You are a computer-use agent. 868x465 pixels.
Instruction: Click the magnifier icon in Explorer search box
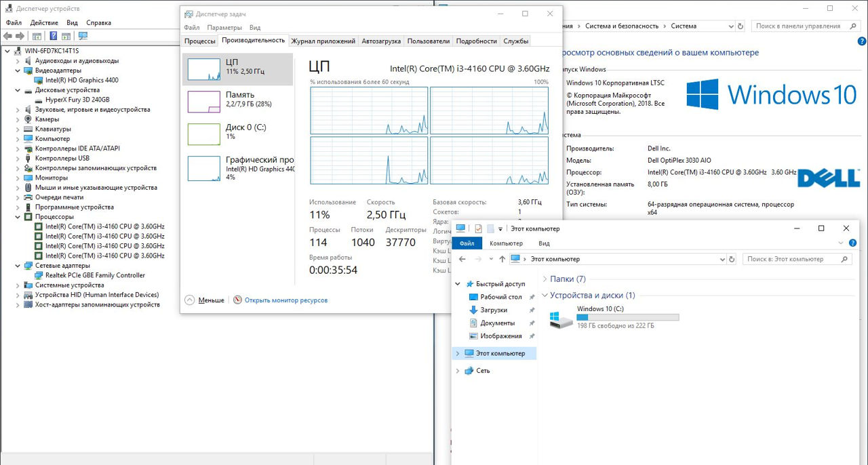click(844, 259)
